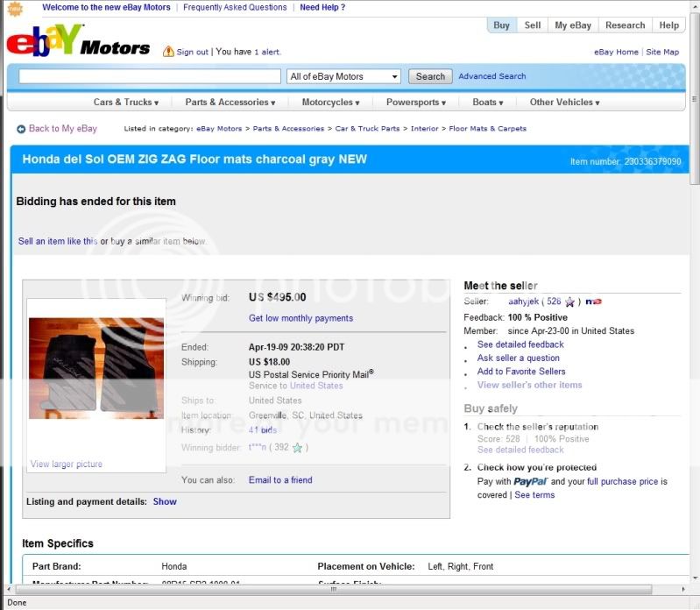Show listing and payment details

(x=165, y=502)
